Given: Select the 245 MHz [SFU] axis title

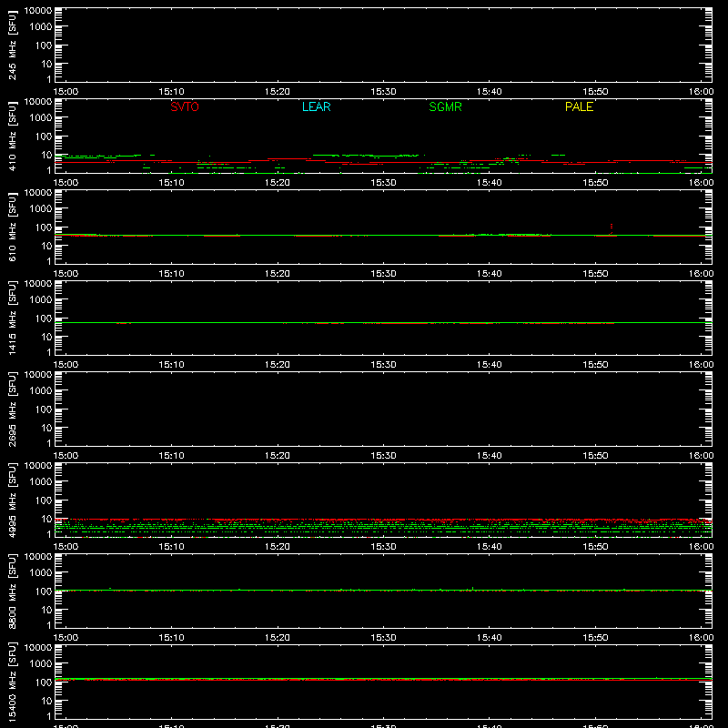Looking at the screenshot, I should point(12,45).
